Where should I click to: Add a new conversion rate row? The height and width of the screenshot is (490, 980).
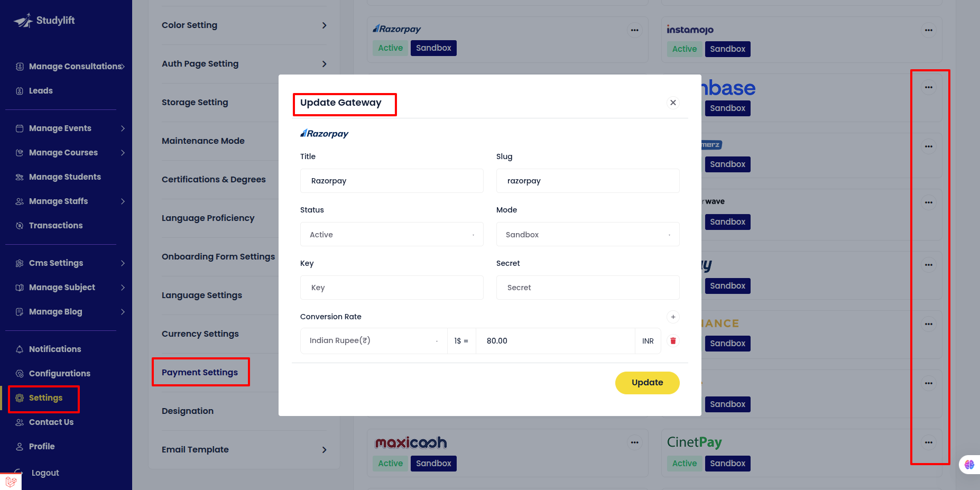click(673, 317)
